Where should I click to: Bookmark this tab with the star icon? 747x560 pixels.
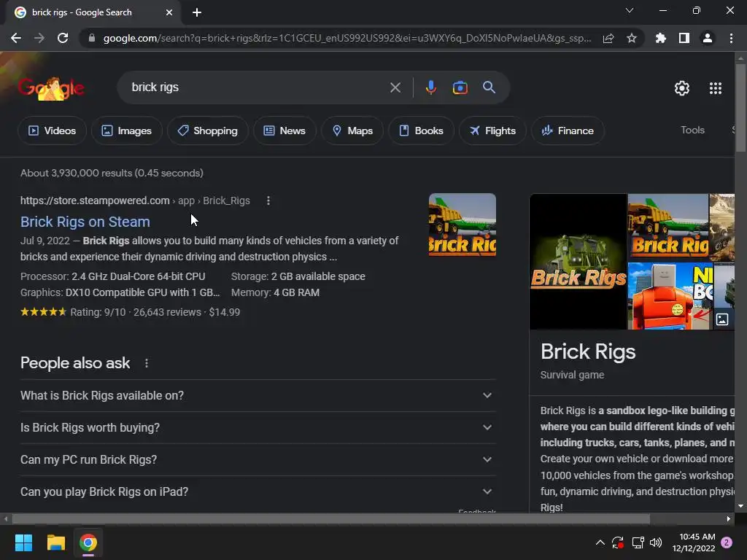point(632,38)
